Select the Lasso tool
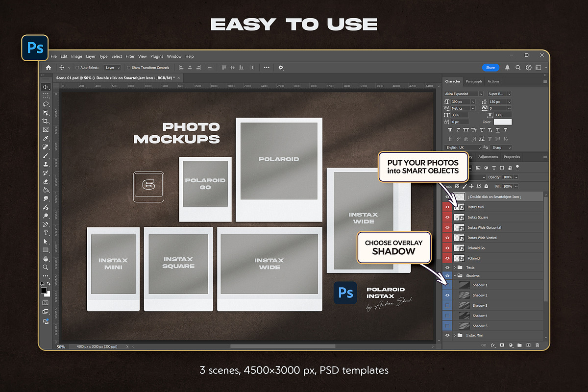 click(x=46, y=104)
